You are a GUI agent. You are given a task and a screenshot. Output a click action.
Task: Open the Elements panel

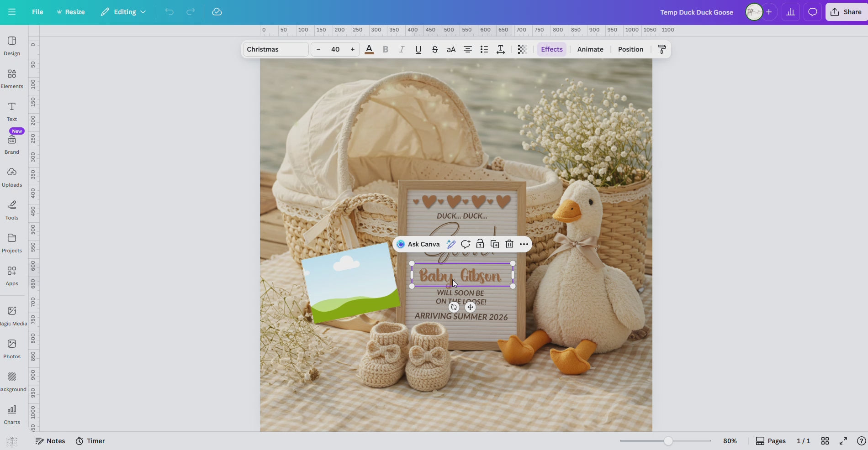tap(11, 78)
